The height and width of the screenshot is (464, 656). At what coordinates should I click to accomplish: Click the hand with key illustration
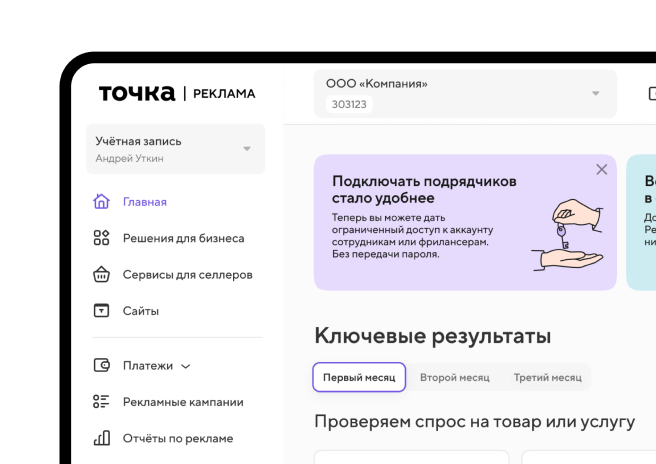pyautogui.click(x=568, y=235)
